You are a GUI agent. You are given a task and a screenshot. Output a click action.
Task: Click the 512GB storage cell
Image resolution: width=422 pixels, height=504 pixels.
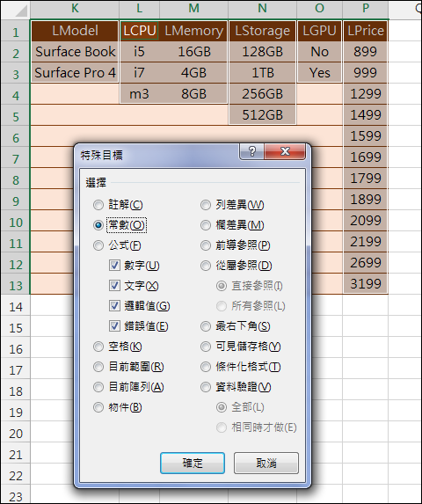click(262, 114)
